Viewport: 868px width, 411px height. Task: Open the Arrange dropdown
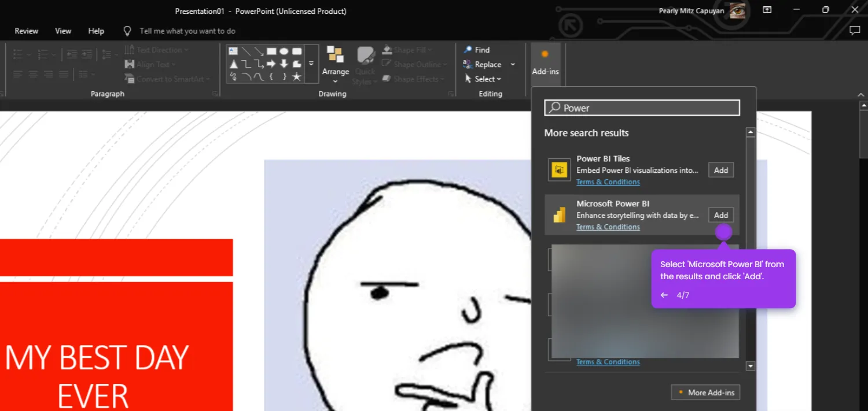(x=336, y=66)
